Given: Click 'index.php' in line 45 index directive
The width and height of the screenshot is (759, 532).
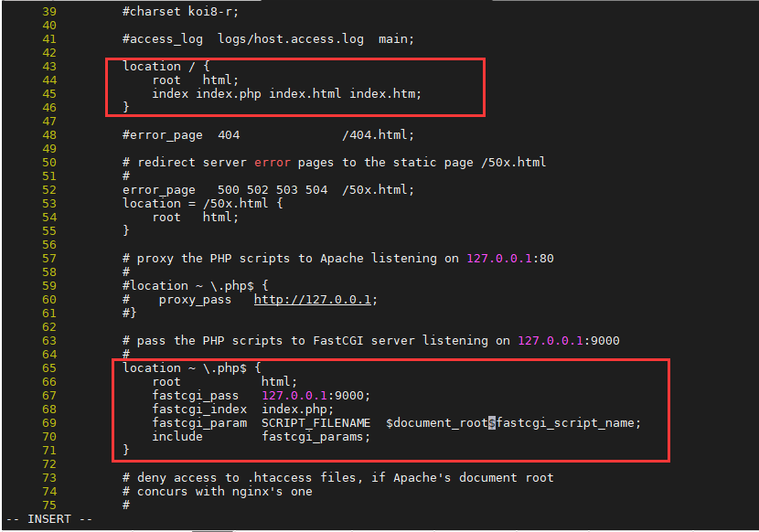Looking at the screenshot, I should point(229,94).
